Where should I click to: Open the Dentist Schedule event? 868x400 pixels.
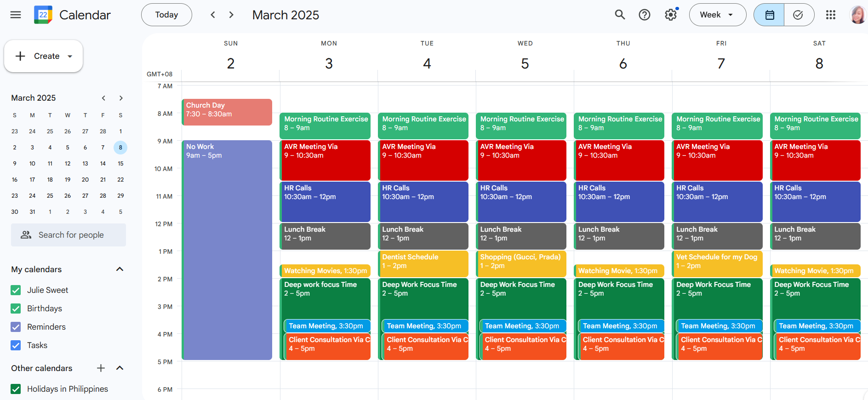423,264
